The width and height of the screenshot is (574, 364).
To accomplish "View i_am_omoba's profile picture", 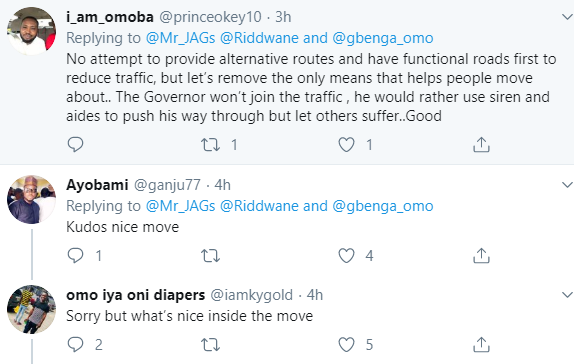I will tap(31, 31).
